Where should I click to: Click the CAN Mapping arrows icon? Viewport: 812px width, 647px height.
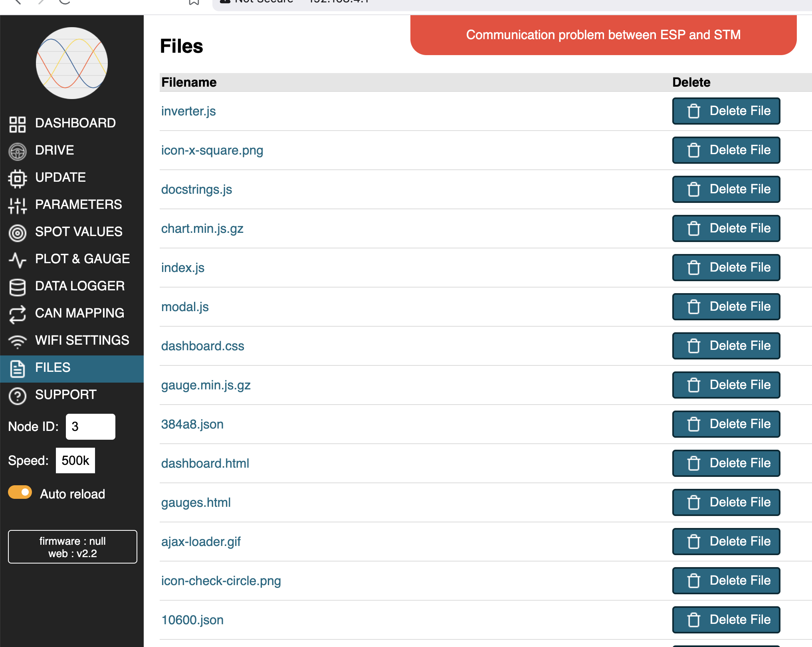point(17,314)
